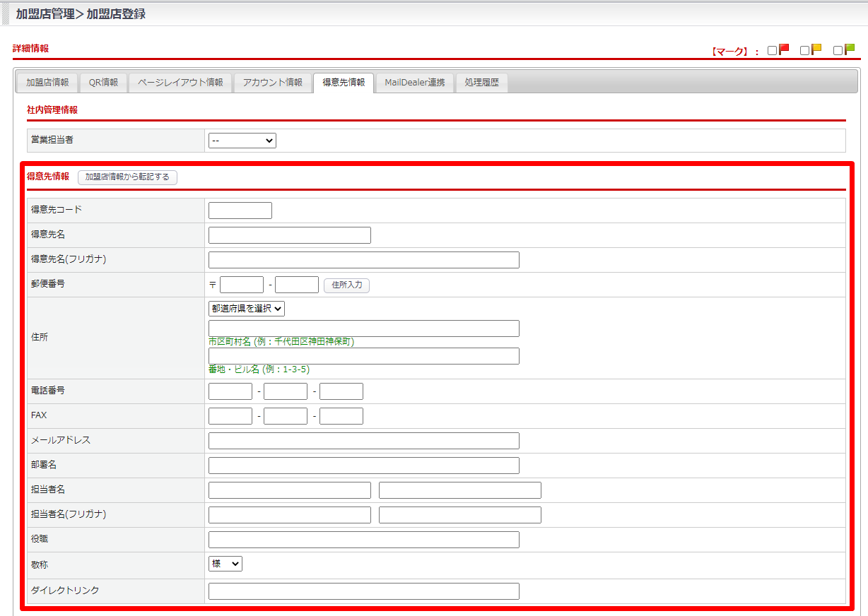This screenshot has width=868, height=616.
Task: Open the 敬称 honorific dropdown
Action: (225, 564)
